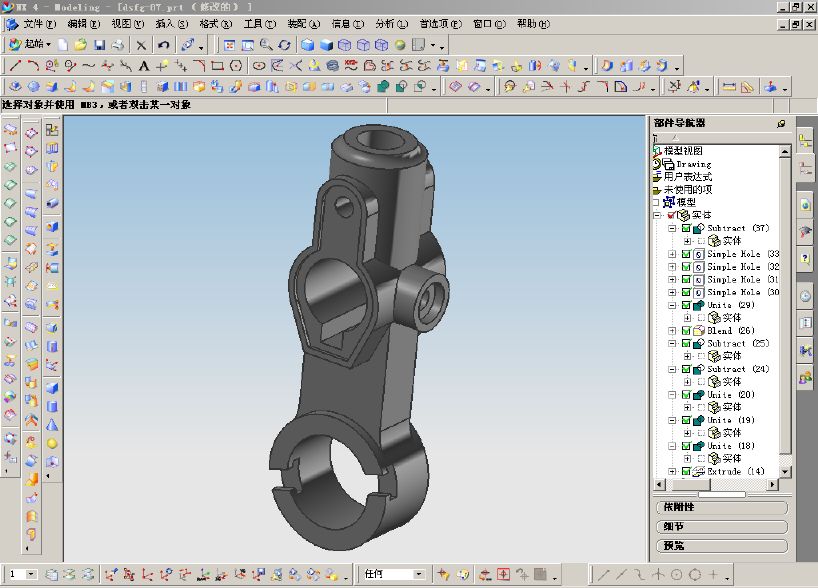This screenshot has width=818, height=588.
Task: Toggle checkbox for Blend (26)
Action: (x=687, y=330)
